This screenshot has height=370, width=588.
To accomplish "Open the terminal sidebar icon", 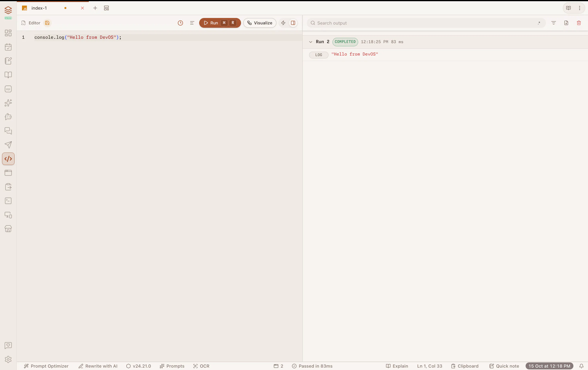I will tap(8, 201).
